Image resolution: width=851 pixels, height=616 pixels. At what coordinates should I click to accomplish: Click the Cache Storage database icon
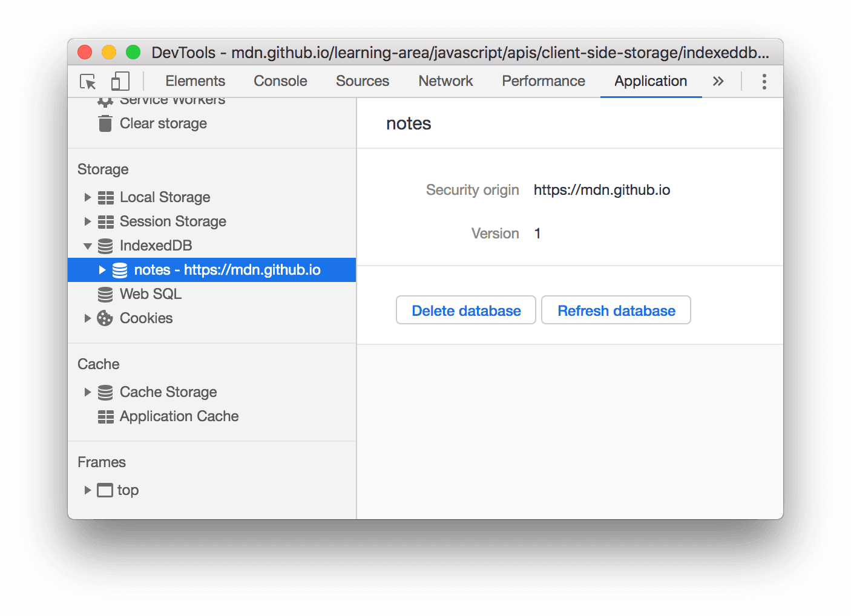tap(105, 392)
